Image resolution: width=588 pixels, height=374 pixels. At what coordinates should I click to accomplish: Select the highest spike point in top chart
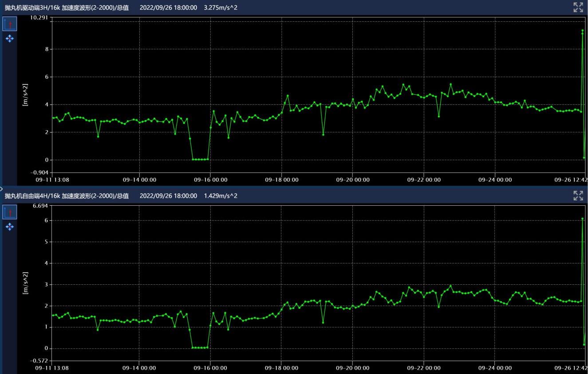coord(582,31)
